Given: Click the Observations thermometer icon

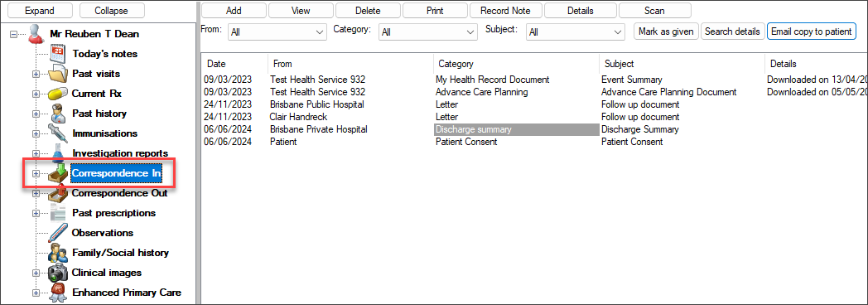Looking at the screenshot, I should (x=58, y=233).
